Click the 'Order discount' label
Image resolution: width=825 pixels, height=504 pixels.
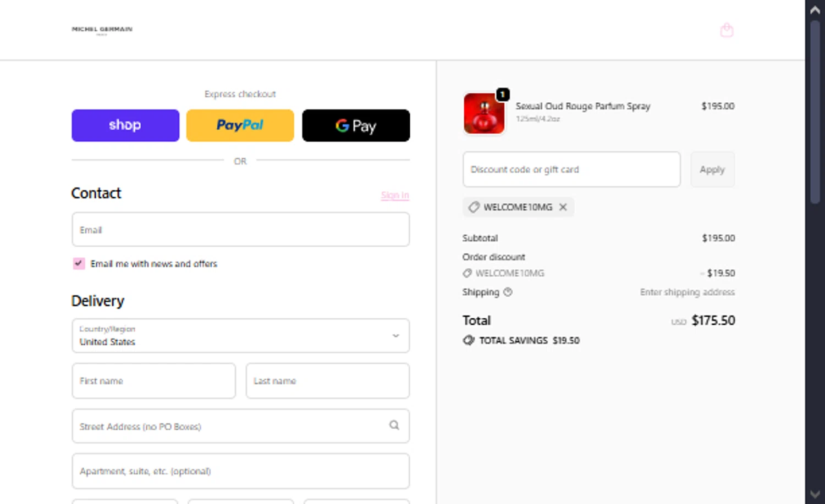point(494,257)
